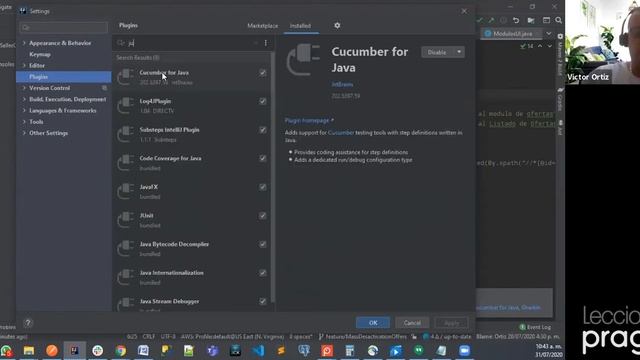Image resolution: width=640 pixels, height=360 pixels.
Task: Open IntelliJ IDEA taskbar icon
Action: coord(74,351)
